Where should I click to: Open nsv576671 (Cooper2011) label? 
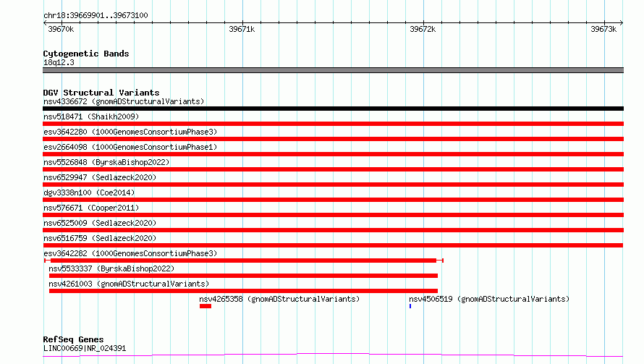tap(91, 208)
